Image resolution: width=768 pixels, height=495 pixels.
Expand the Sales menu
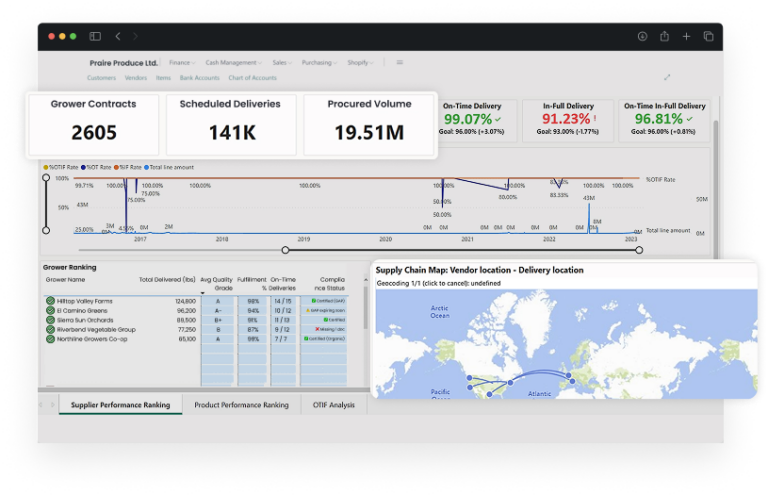coord(282,63)
